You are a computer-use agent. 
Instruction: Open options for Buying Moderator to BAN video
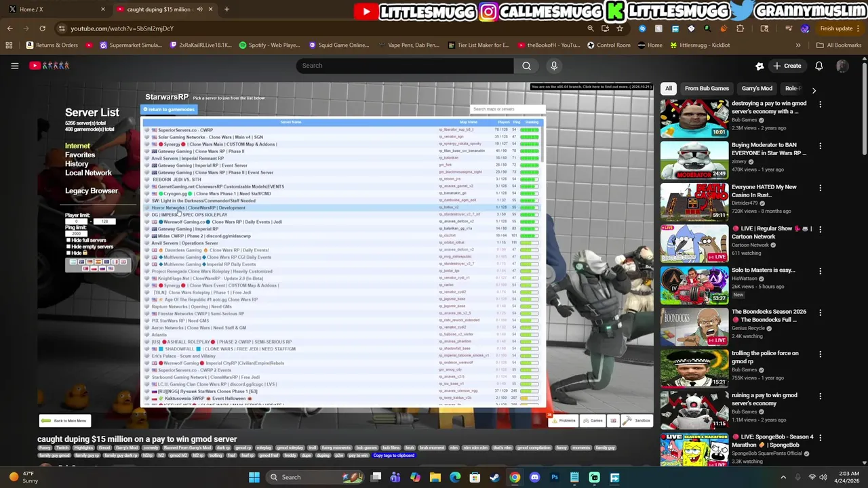(820, 146)
